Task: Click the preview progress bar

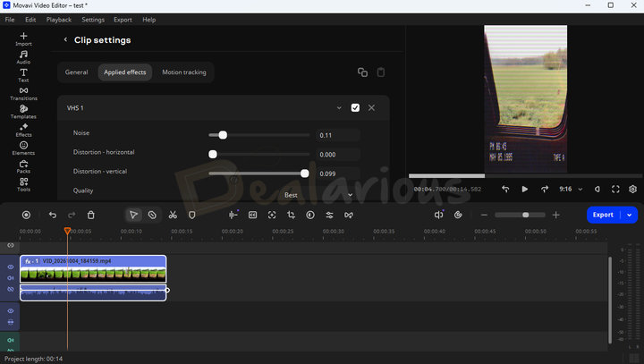Action: 525,176
